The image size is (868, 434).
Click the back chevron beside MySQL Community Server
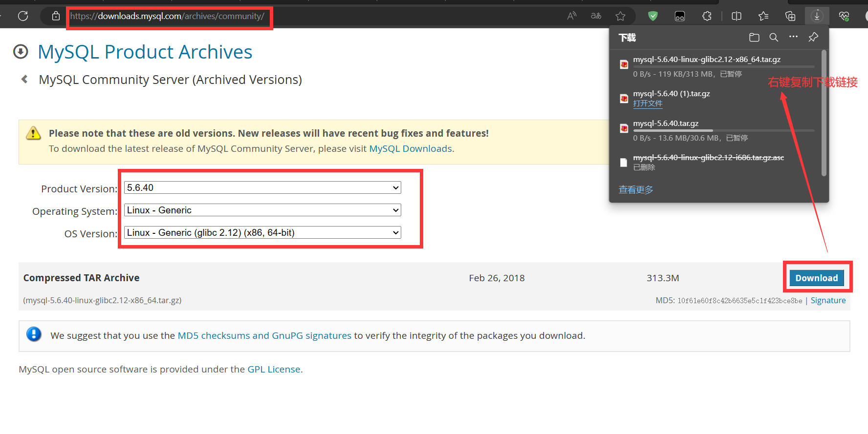24,79
